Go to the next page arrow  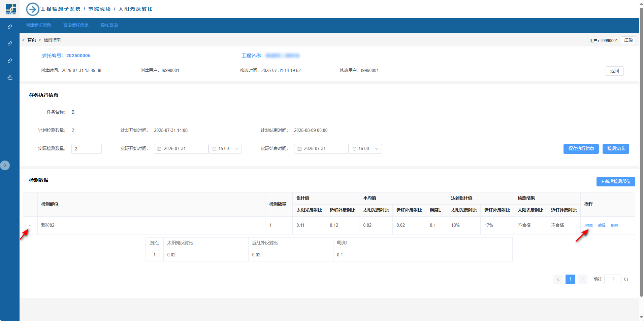tap(582, 279)
